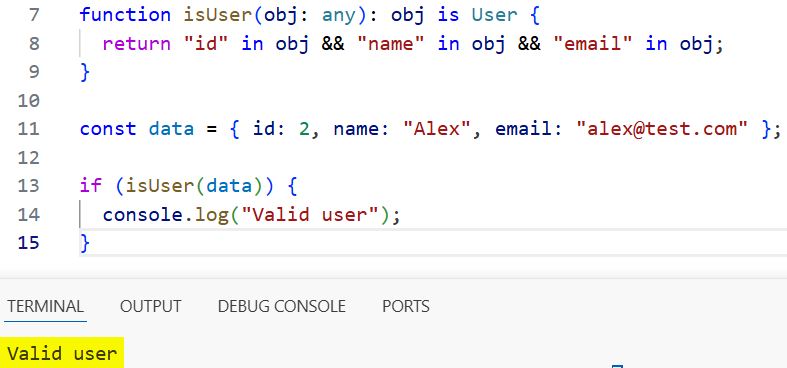Click the 'any' type annotation
This screenshot has height=368, width=787.
[x=338, y=15]
